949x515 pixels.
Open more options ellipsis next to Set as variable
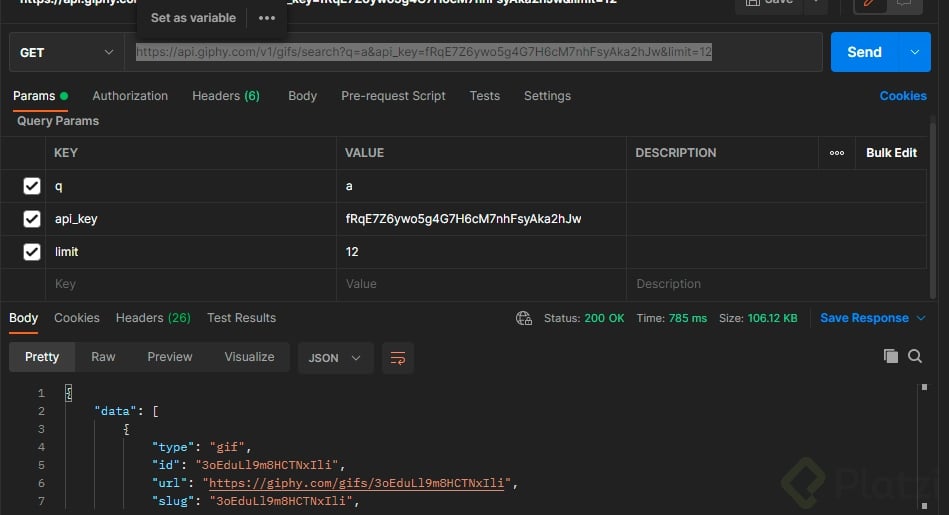pos(267,18)
